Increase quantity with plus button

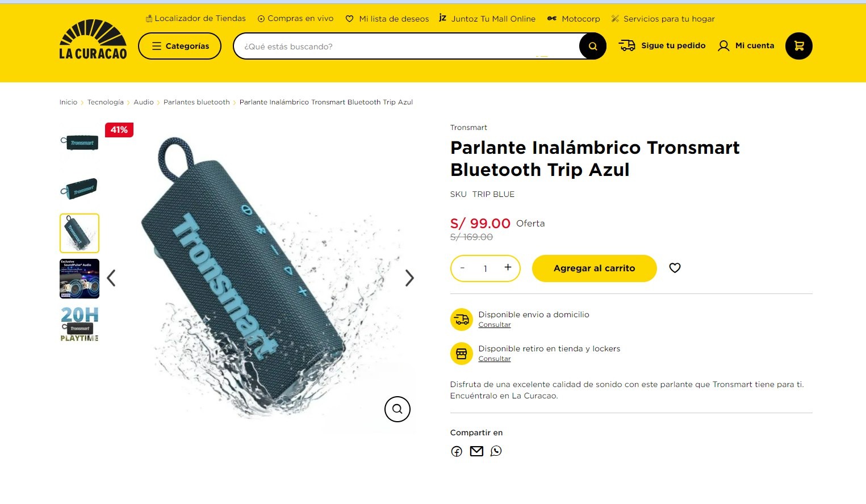(508, 267)
